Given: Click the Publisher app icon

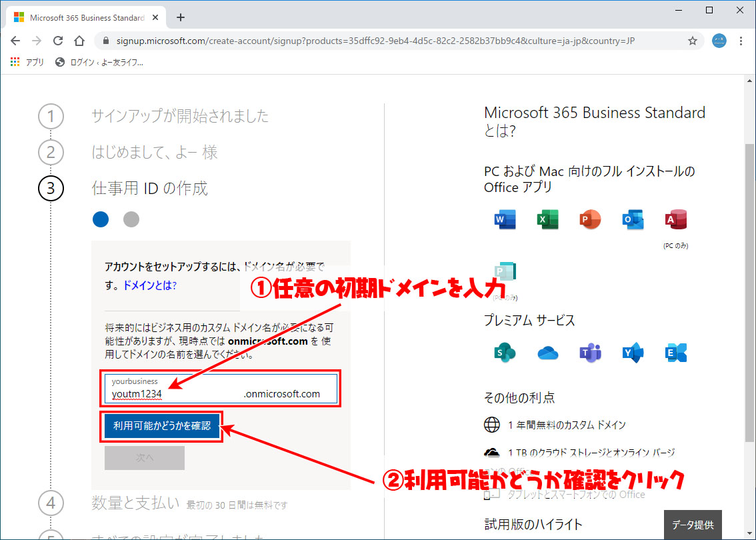Looking at the screenshot, I should point(505,273).
